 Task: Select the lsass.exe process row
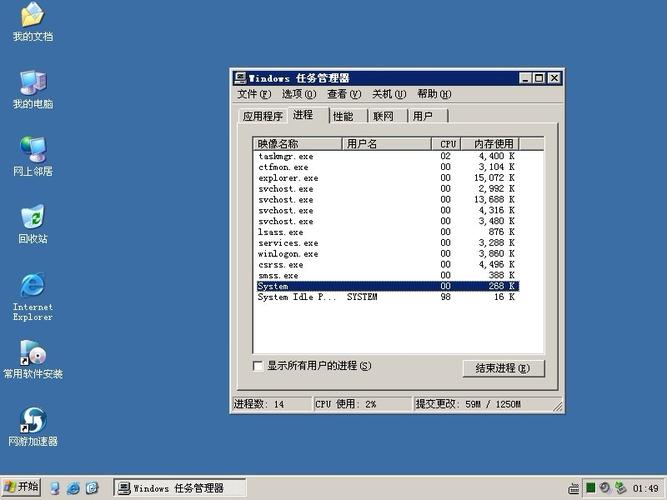click(x=387, y=232)
